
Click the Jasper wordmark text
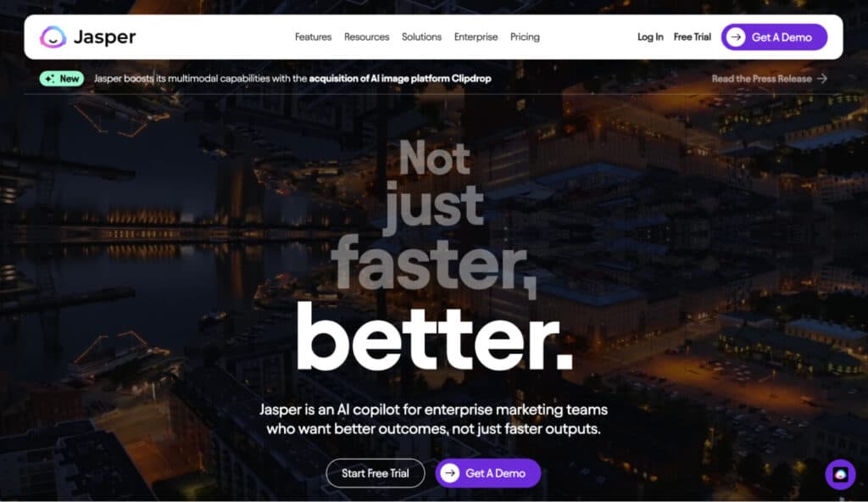pos(104,37)
